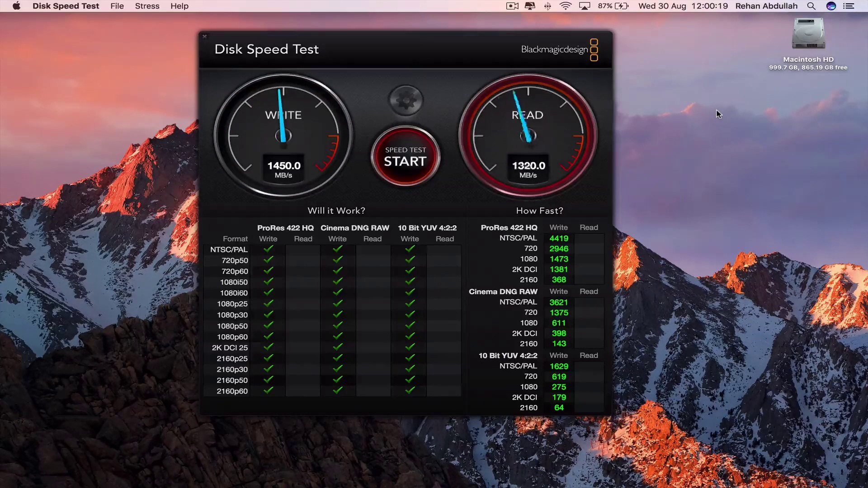
Task: Open Spotlight search in the menu bar
Action: (x=811, y=6)
